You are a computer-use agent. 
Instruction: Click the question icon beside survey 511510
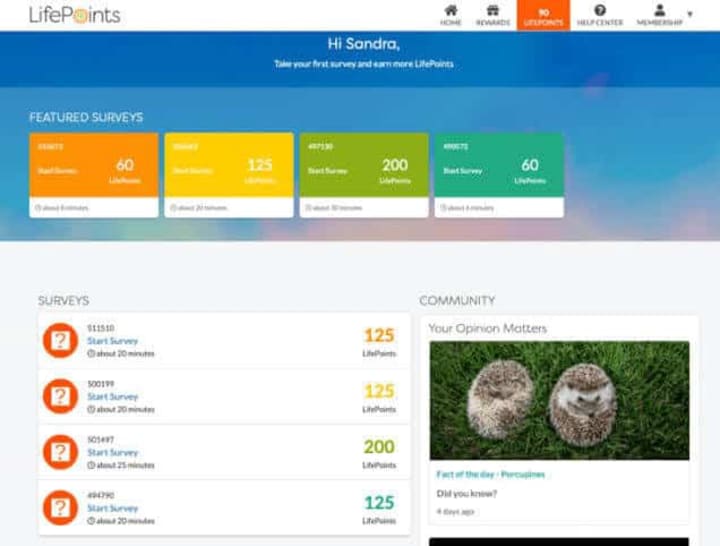[x=60, y=340]
